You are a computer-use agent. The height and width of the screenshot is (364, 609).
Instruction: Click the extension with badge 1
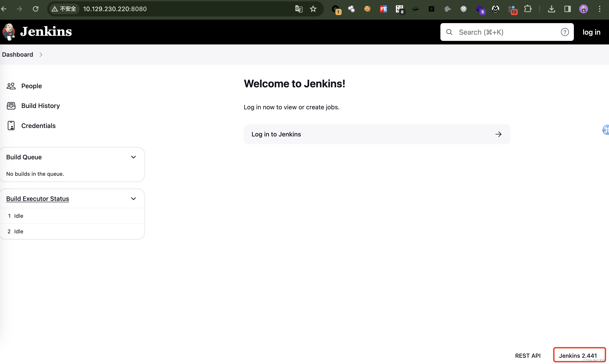[336, 10]
